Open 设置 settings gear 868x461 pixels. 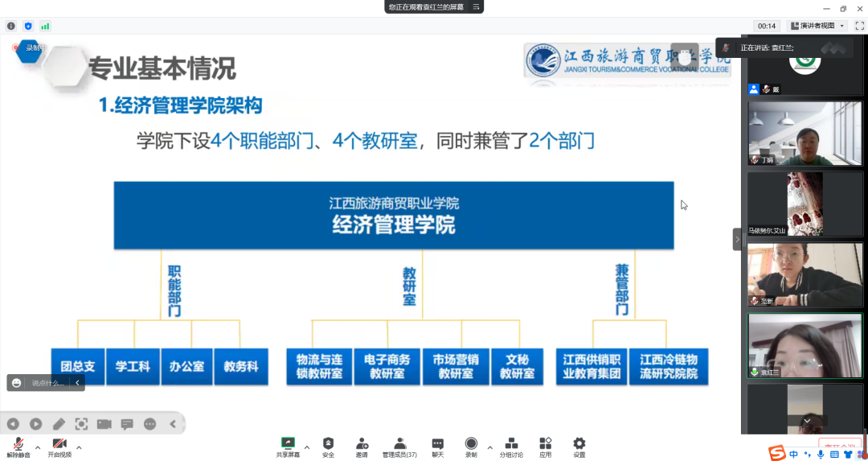(579, 447)
